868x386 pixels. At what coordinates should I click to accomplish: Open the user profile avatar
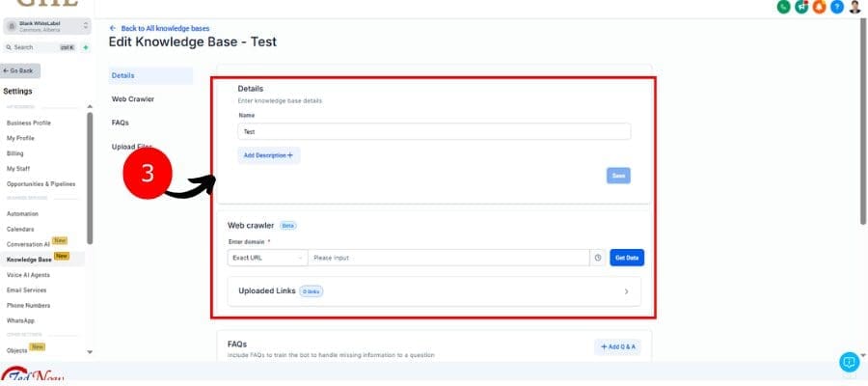point(855,7)
